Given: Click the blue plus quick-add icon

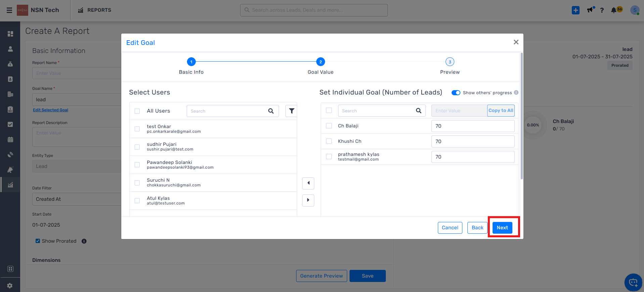Looking at the screenshot, I should (x=576, y=10).
